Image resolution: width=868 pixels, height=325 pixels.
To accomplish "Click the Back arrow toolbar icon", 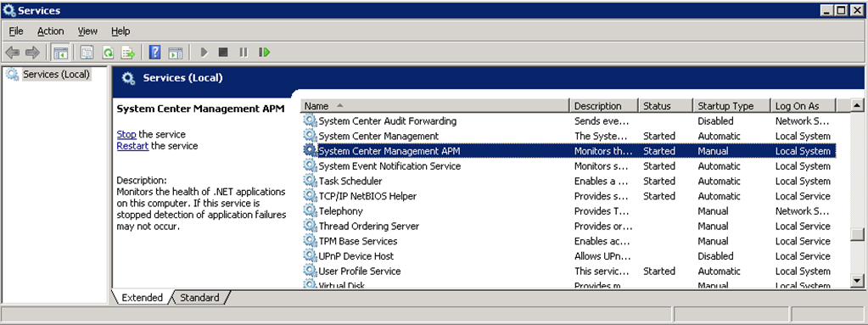I will (12, 53).
